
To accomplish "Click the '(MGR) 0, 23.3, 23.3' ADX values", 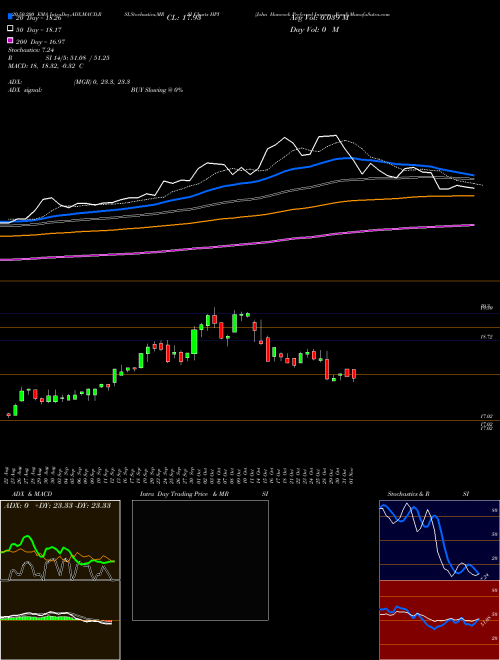I will 101,82.
